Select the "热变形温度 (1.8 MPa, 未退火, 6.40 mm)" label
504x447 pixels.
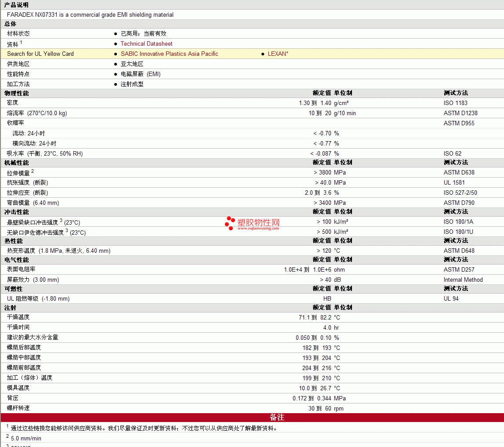click(58, 251)
